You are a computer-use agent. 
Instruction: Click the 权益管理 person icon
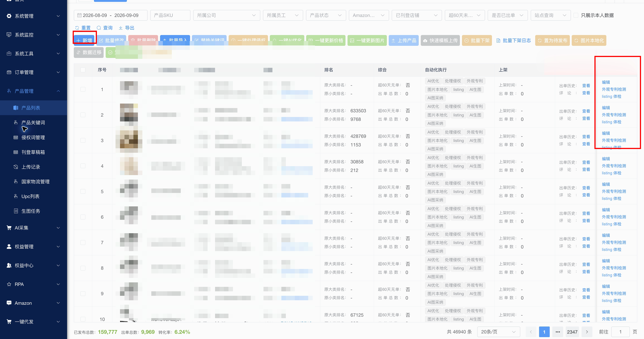[9, 247]
